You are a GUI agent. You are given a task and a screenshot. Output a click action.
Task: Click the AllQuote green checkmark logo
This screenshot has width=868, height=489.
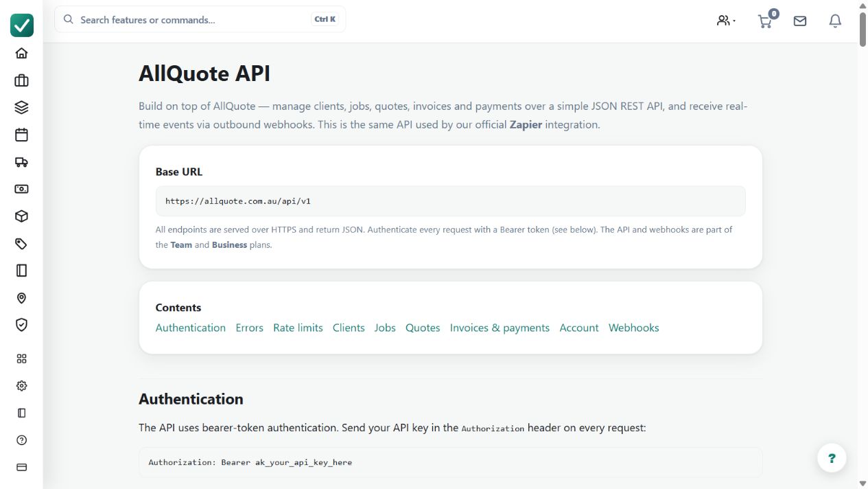[x=22, y=25]
